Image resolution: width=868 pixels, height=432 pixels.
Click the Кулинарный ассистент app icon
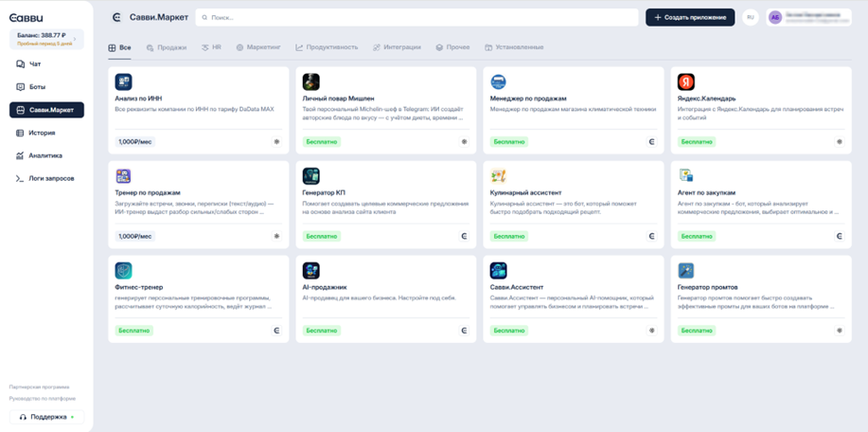pyautogui.click(x=498, y=176)
